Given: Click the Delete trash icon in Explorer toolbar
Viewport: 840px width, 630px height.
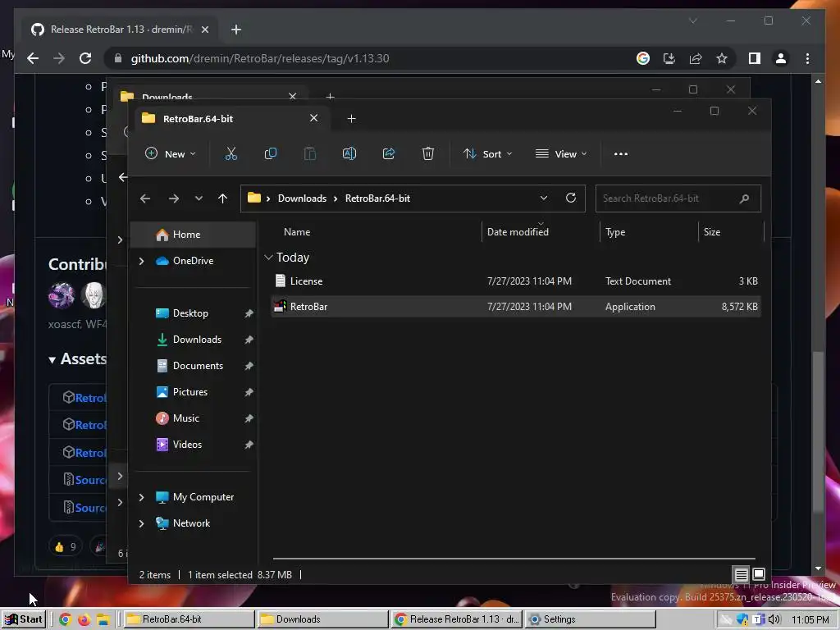Looking at the screenshot, I should point(428,153).
